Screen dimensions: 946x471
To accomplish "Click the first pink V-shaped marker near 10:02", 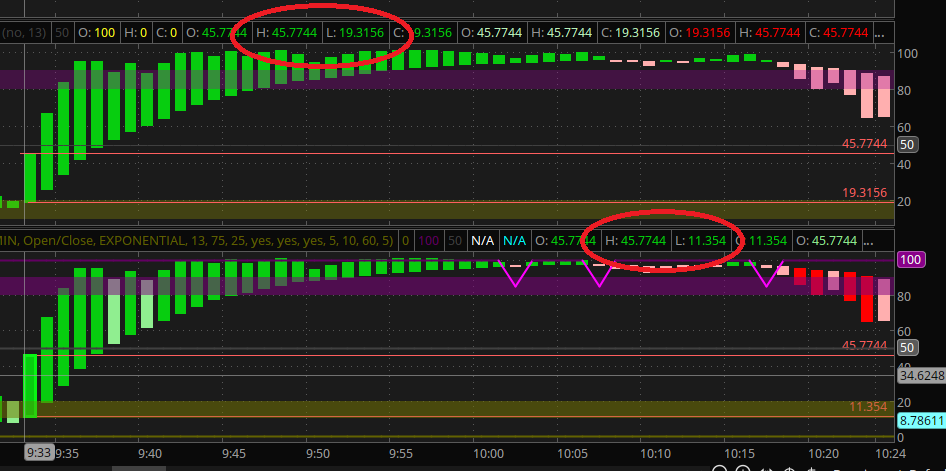I will tap(516, 275).
